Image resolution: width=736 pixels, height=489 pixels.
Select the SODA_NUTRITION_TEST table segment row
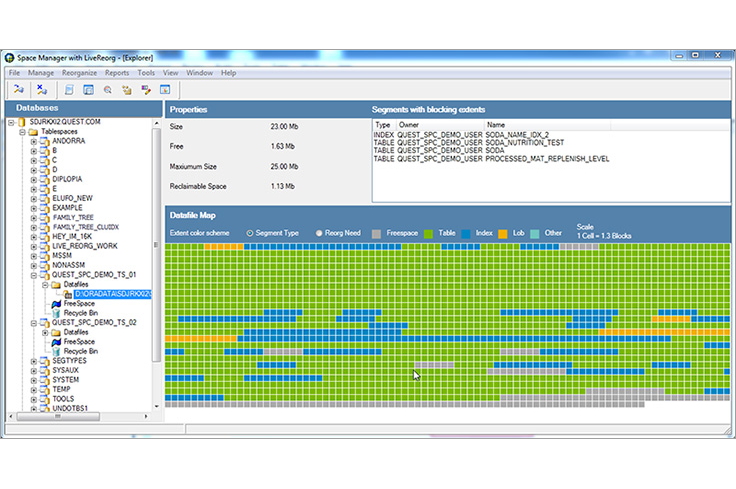469,143
